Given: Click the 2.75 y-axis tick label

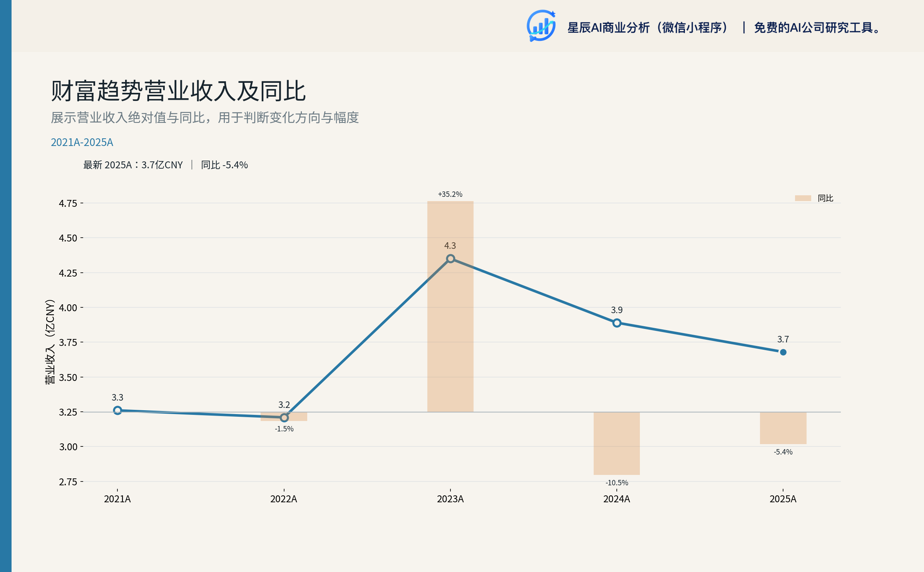Looking at the screenshot, I should [68, 482].
